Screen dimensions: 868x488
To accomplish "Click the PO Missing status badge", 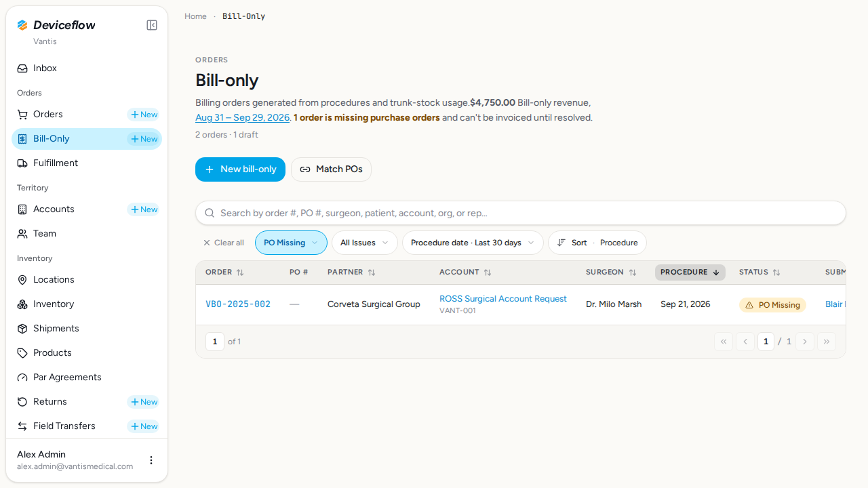I will pos(772,305).
